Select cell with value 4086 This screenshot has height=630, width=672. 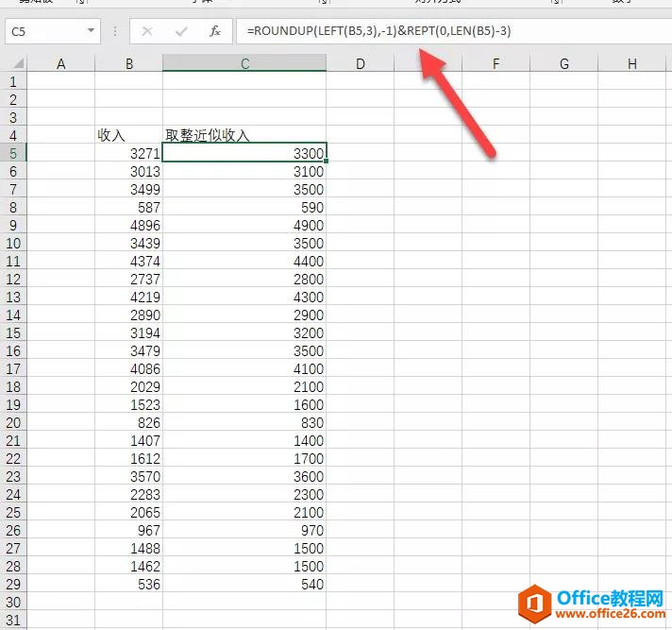129,368
